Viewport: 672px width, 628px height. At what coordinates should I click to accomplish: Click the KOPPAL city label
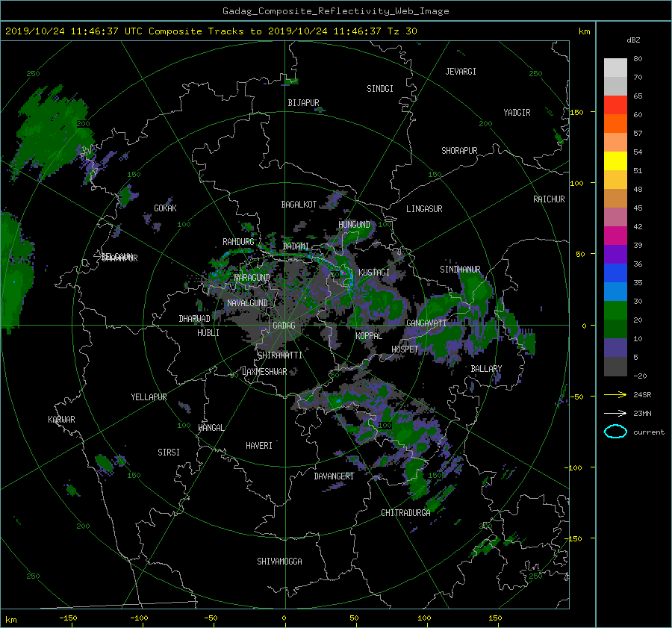click(x=369, y=336)
